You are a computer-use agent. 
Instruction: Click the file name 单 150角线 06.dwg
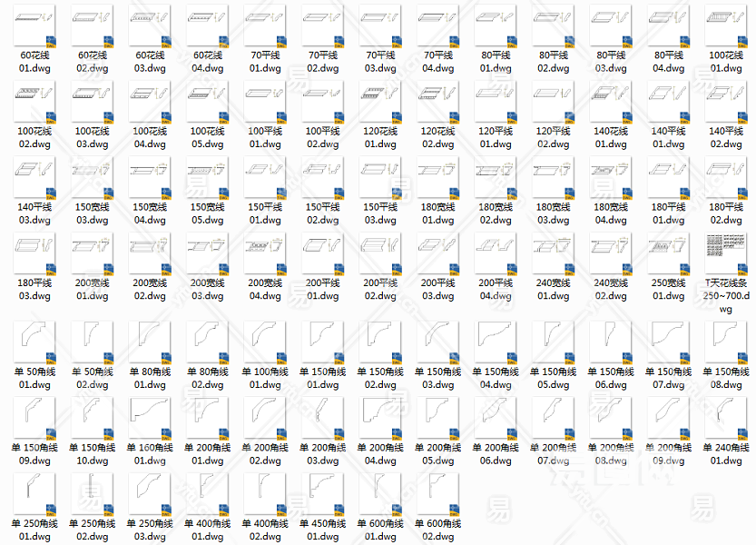point(611,378)
